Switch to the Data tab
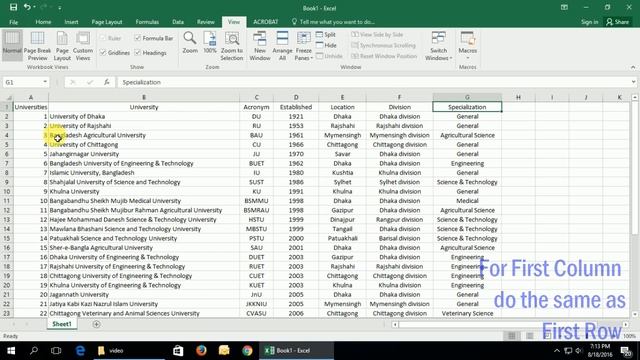 click(178, 22)
